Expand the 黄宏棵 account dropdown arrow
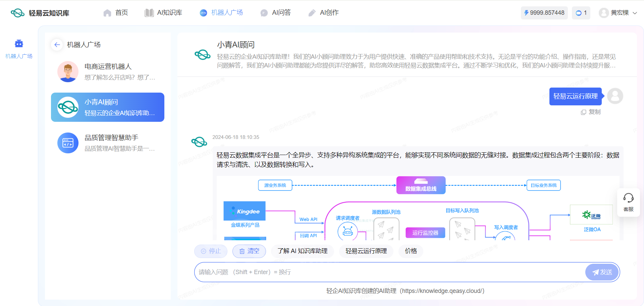 [635, 13]
